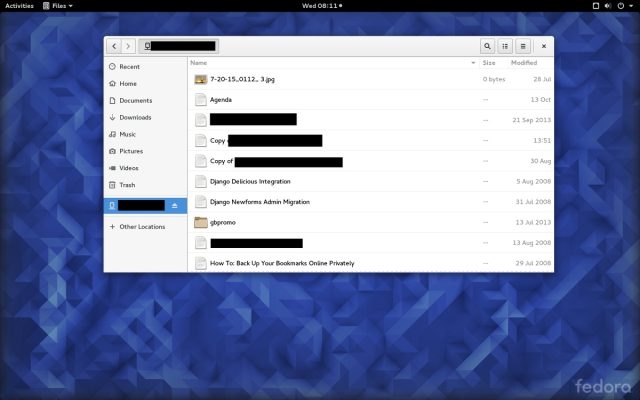Open search with the magnifier icon
The image size is (640, 400).
click(x=487, y=46)
